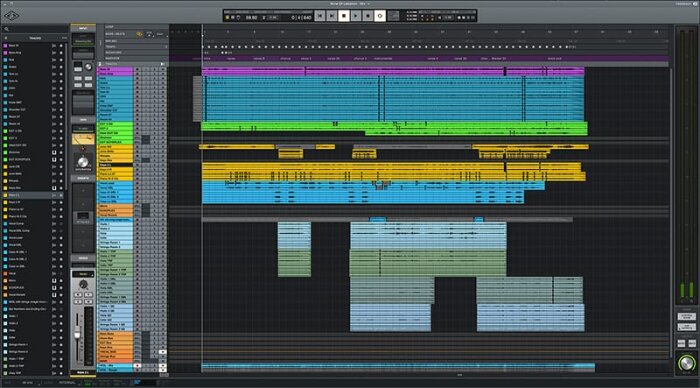This screenshot has height=388, width=700.
Task: Expand the TEMPO ruler row
Action: point(166,46)
